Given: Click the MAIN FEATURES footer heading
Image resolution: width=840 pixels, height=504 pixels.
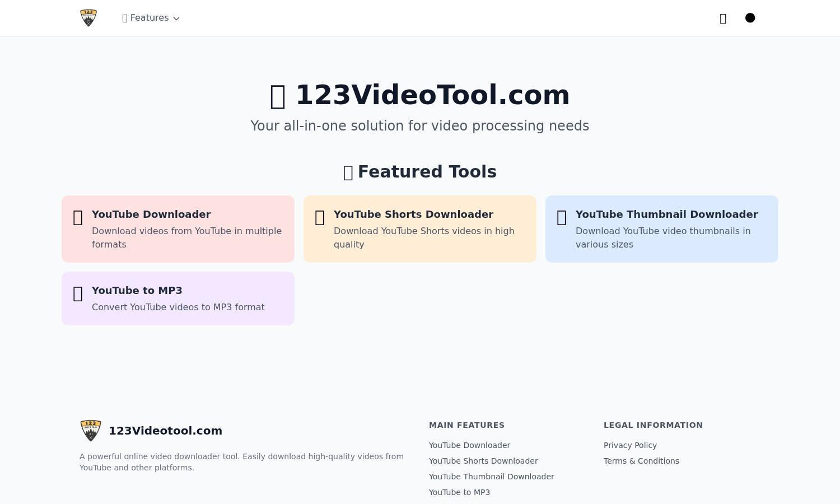Looking at the screenshot, I should (466, 425).
